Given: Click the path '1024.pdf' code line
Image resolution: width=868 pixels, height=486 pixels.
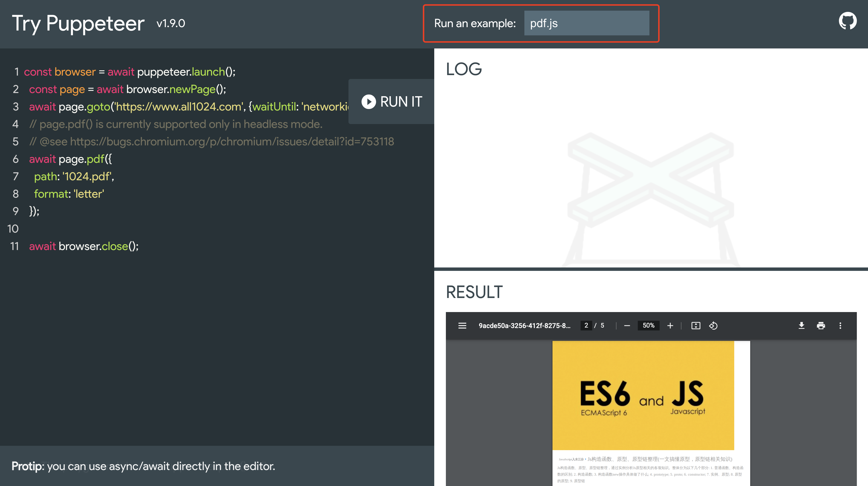Looking at the screenshot, I should [74, 176].
